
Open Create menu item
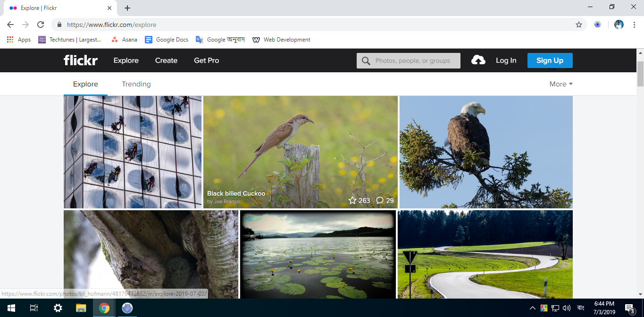coord(166,60)
